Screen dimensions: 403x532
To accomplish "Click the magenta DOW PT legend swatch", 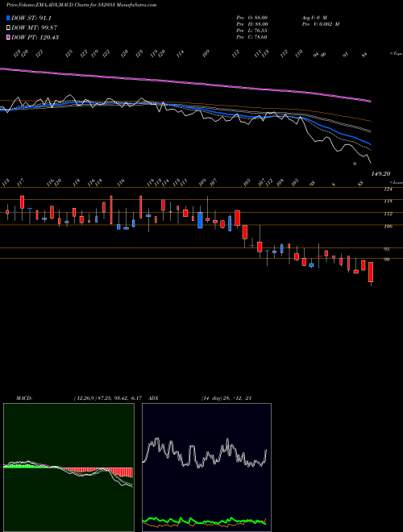I will pyautogui.click(x=9, y=37).
